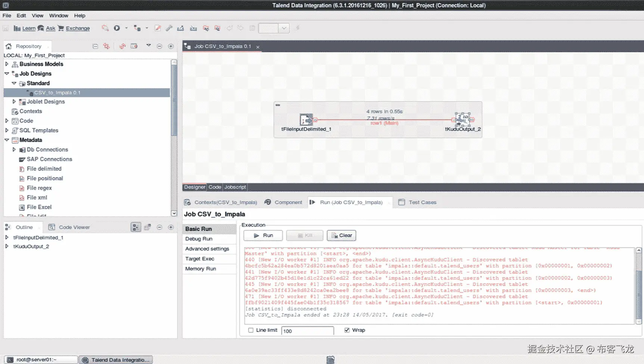
Task: Close the Job CSV_to_Impala 0.1 editor tab
Action: coord(258,47)
